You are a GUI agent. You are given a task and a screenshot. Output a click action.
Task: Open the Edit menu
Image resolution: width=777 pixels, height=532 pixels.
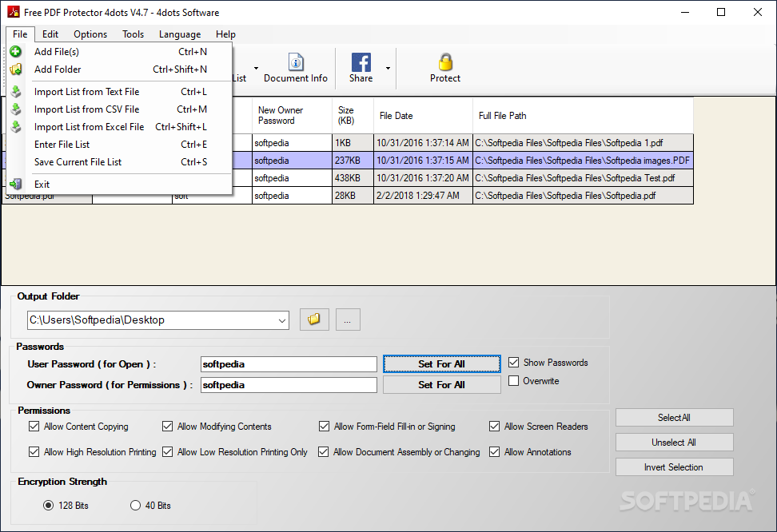click(x=50, y=34)
